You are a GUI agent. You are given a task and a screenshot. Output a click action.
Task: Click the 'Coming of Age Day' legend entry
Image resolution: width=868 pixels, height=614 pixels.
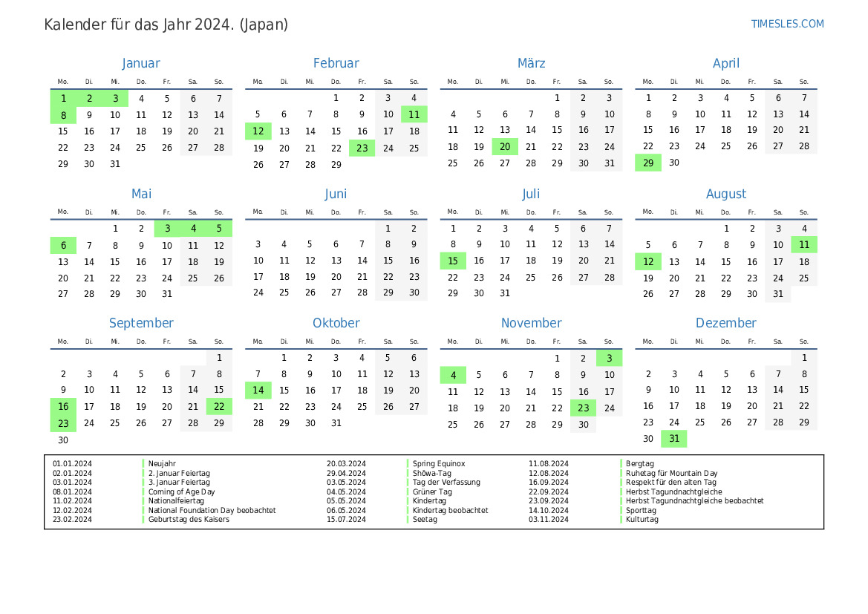(181, 491)
